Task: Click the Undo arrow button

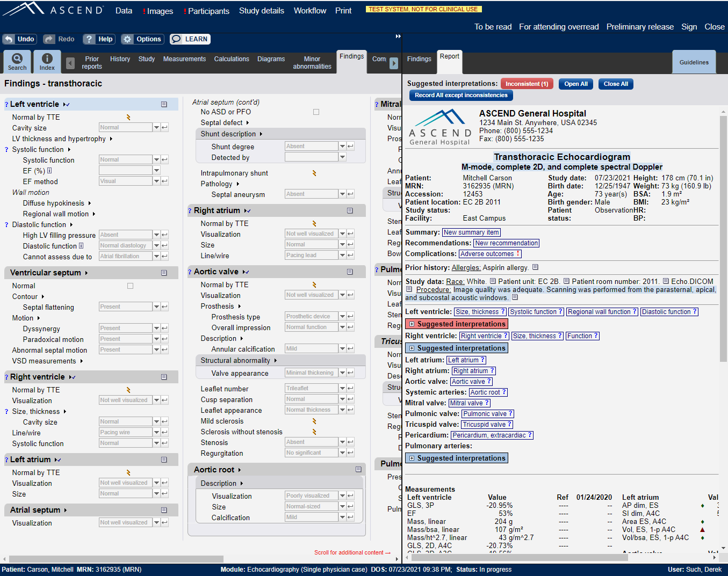Action: 19,39
